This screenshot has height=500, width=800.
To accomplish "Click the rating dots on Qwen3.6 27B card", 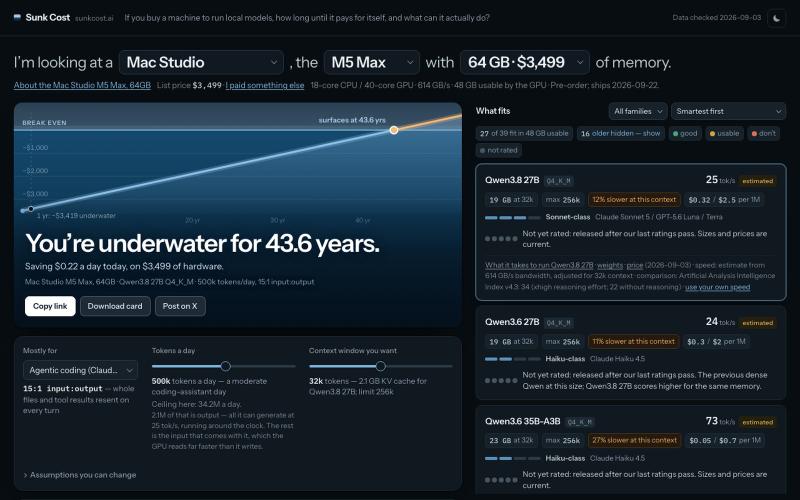I will (500, 381).
